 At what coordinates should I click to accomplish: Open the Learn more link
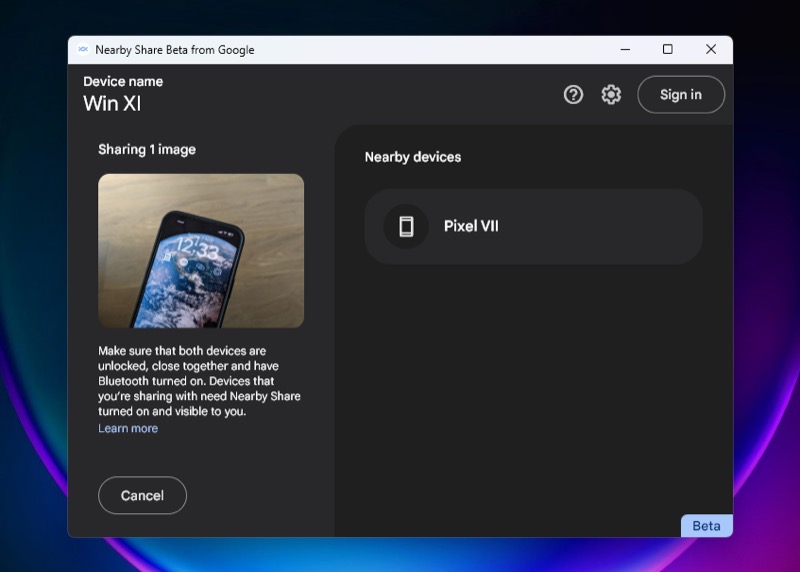click(128, 428)
